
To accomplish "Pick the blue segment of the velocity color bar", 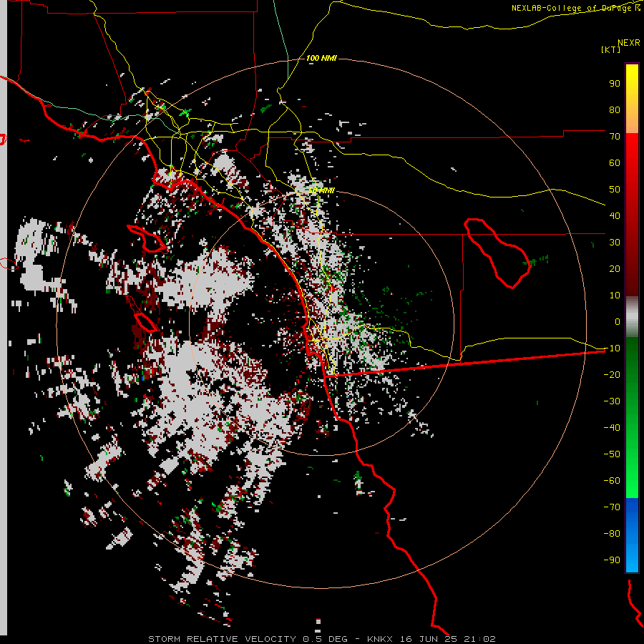I will (x=632, y=535).
